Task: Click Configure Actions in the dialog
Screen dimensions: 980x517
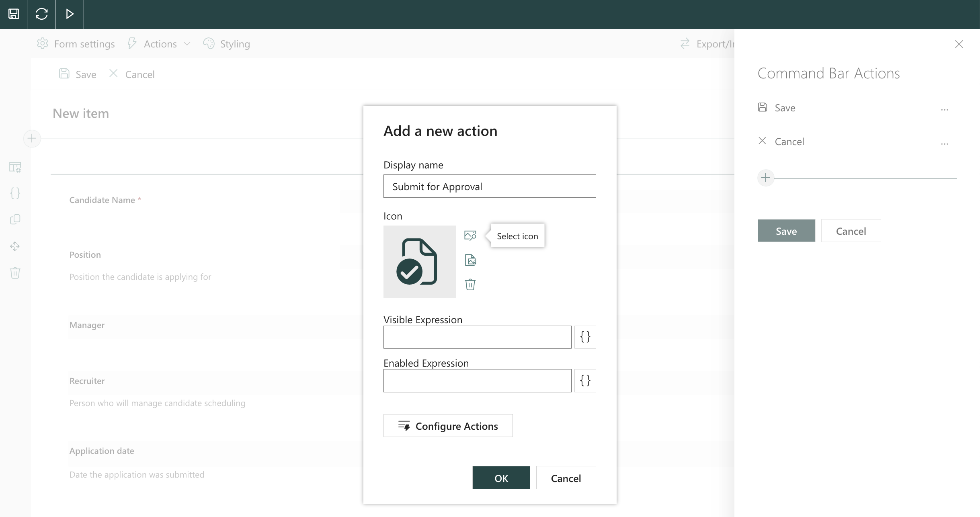Action: [x=448, y=426]
